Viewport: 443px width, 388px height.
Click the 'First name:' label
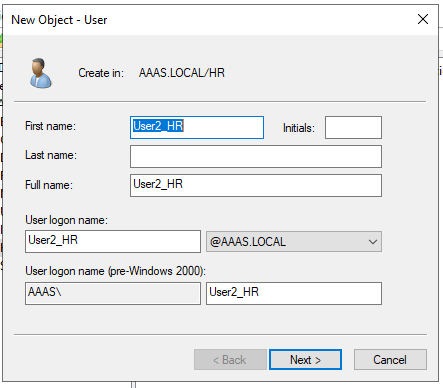coord(50,126)
